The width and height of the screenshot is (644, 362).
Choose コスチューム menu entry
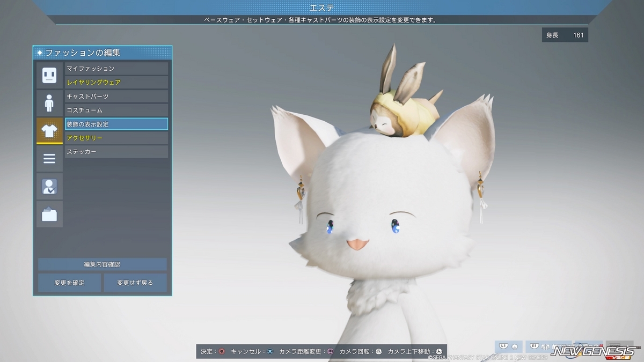[116, 110]
